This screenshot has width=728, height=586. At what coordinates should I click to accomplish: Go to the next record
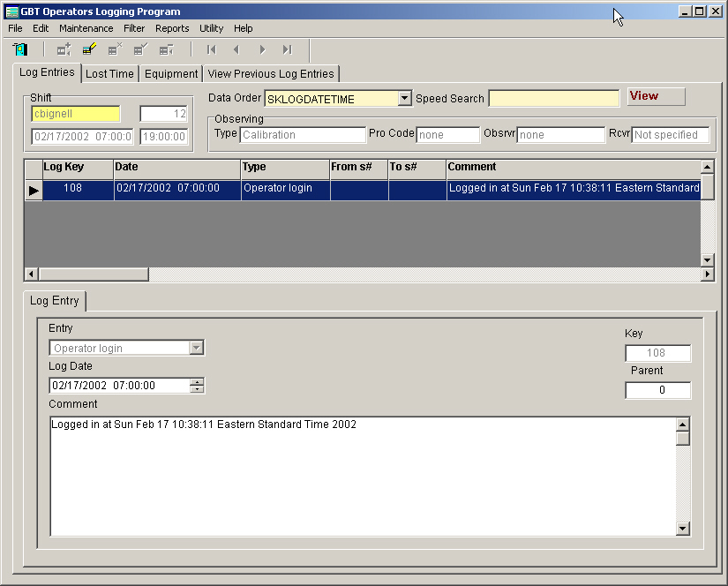(x=262, y=49)
